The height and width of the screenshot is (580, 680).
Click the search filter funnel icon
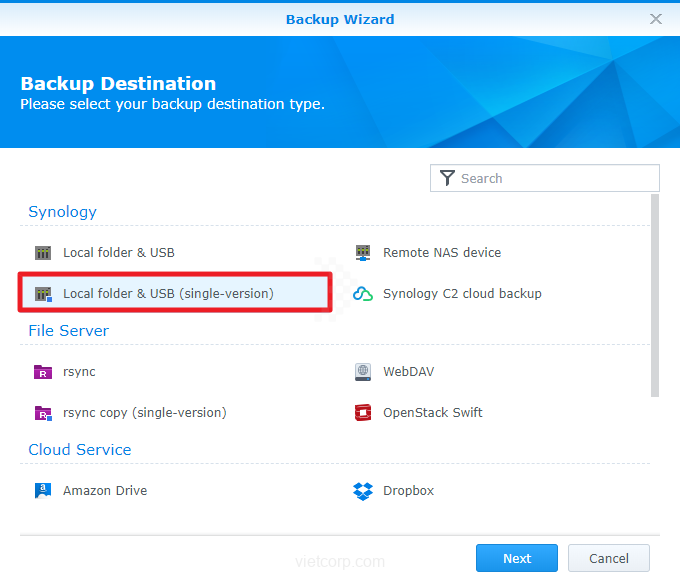447,178
